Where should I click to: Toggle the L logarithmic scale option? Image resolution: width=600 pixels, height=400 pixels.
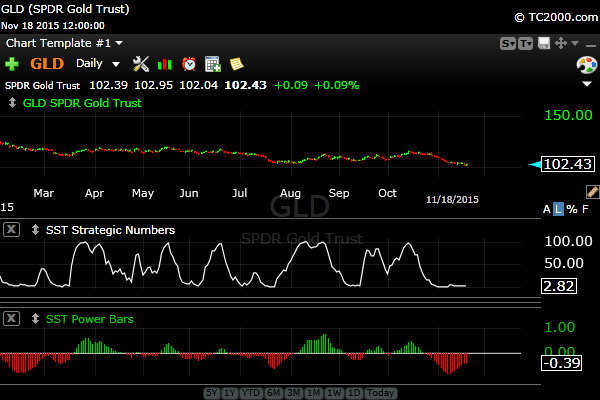559,209
